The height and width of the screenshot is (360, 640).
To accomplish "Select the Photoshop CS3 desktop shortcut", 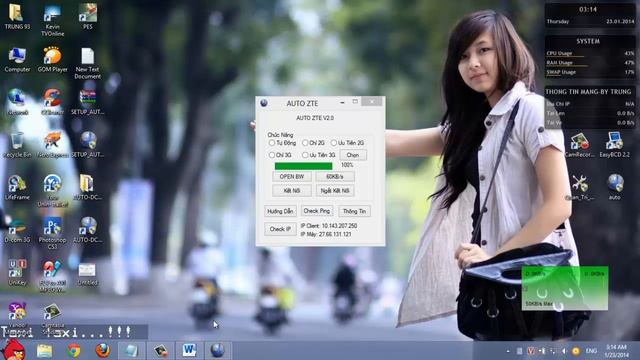I will (52, 233).
